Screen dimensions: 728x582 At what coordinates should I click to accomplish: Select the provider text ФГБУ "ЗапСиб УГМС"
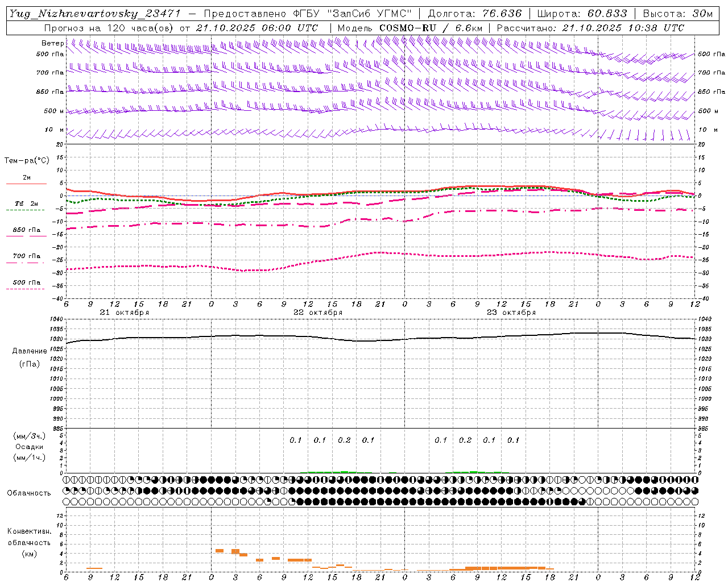click(x=351, y=14)
